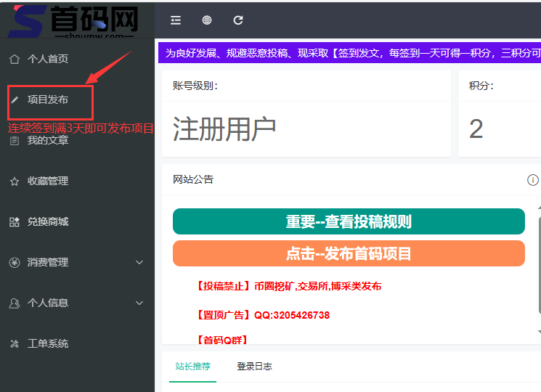Click the 点击--发布首码项目 button

(x=349, y=253)
